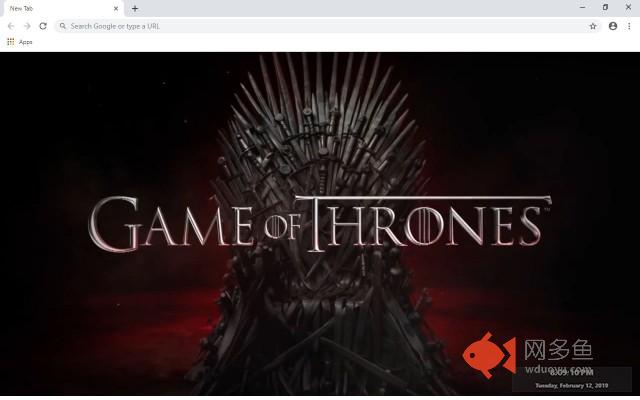Restore down the Chrome window
The height and width of the screenshot is (400, 640).
pyautogui.click(x=605, y=7)
